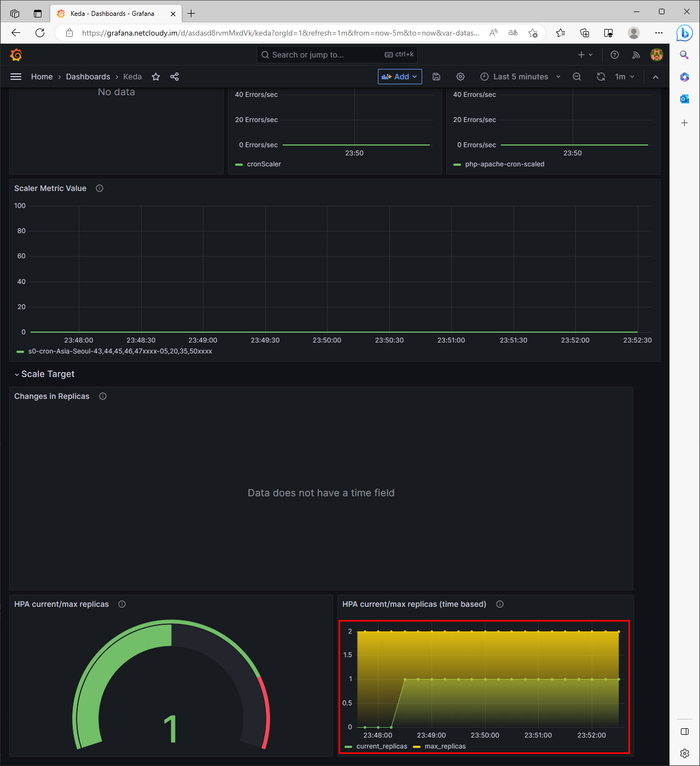Click the Keda breadcrumb

[x=132, y=77]
